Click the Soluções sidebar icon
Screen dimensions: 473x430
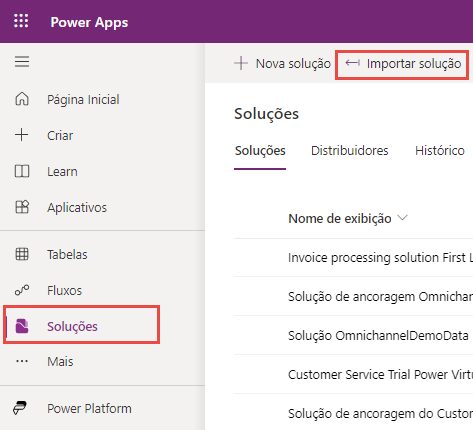[x=22, y=326]
